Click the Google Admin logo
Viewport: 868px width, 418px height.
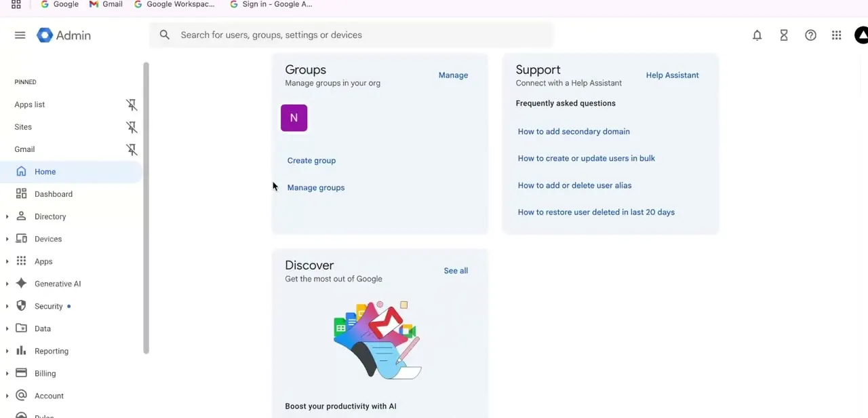pyautogui.click(x=64, y=35)
